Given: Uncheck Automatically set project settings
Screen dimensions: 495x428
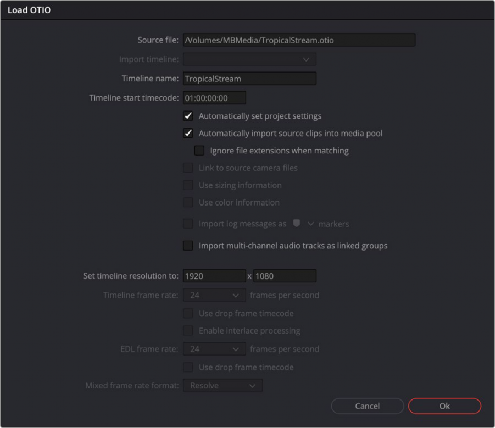Looking at the screenshot, I should click(x=188, y=116).
